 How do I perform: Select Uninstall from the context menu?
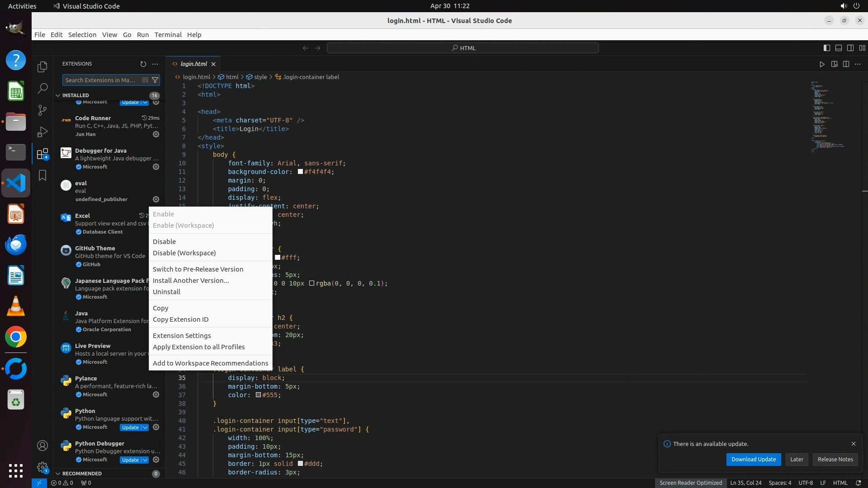(x=166, y=292)
